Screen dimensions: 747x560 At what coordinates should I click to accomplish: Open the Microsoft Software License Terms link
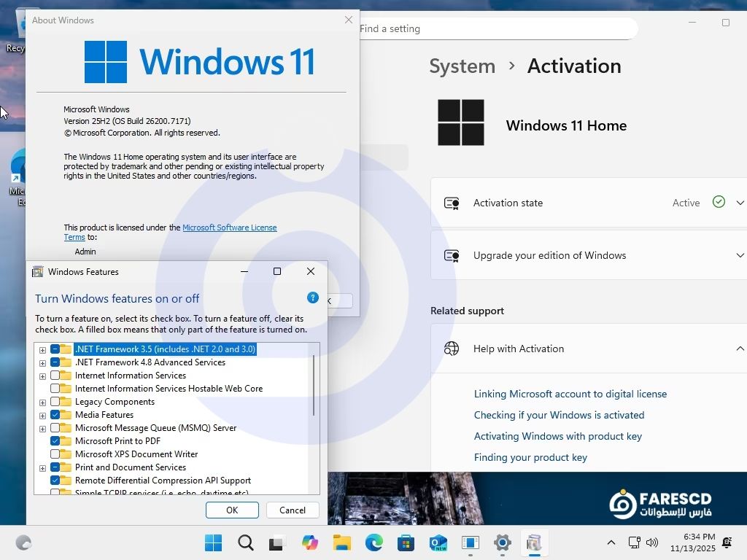[229, 227]
